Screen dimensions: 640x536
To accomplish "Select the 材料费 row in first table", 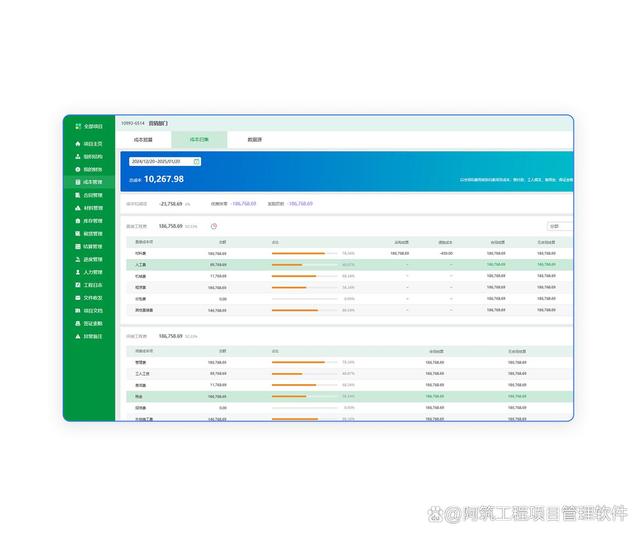I will [x=349, y=254].
